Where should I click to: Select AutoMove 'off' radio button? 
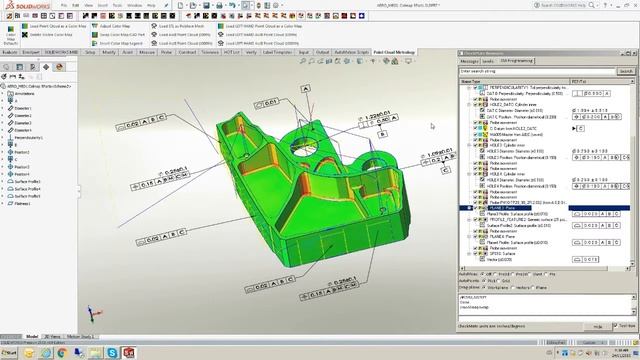point(482,274)
